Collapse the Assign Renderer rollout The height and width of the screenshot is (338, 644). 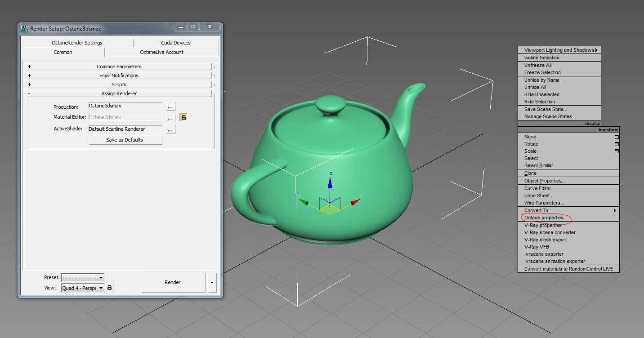pos(119,93)
